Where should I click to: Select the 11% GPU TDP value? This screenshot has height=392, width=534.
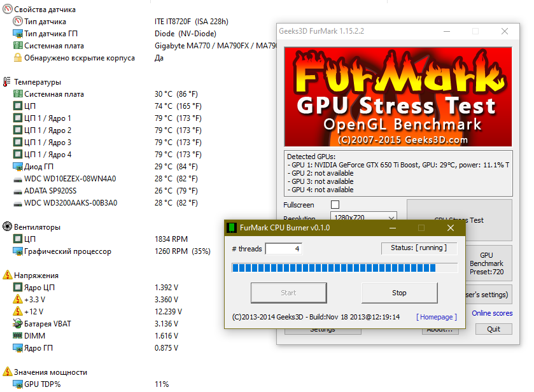[162, 384]
